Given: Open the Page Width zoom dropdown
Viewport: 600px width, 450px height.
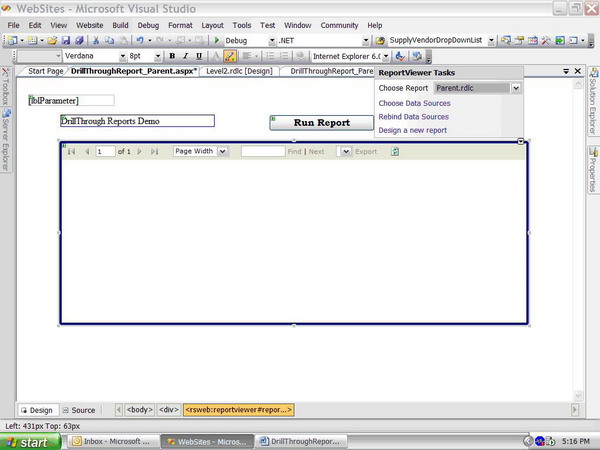Looking at the screenshot, I should coord(222,152).
